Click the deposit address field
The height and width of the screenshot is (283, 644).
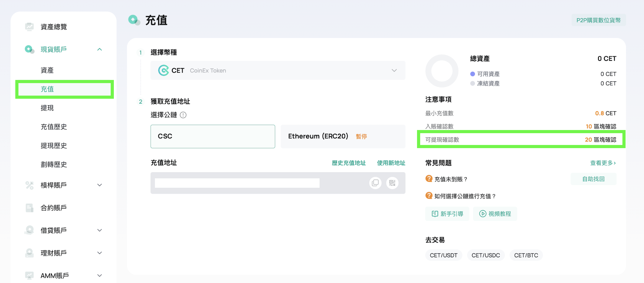278,183
